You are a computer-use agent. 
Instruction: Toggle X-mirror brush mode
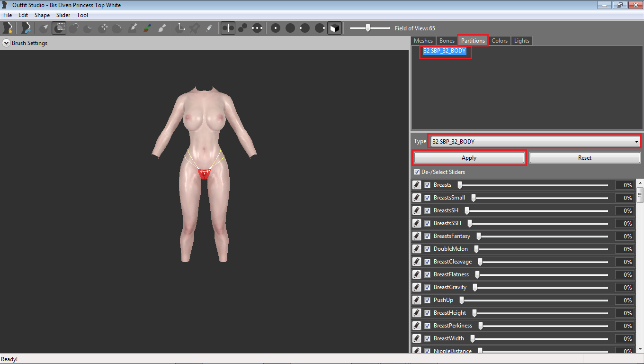point(228,28)
